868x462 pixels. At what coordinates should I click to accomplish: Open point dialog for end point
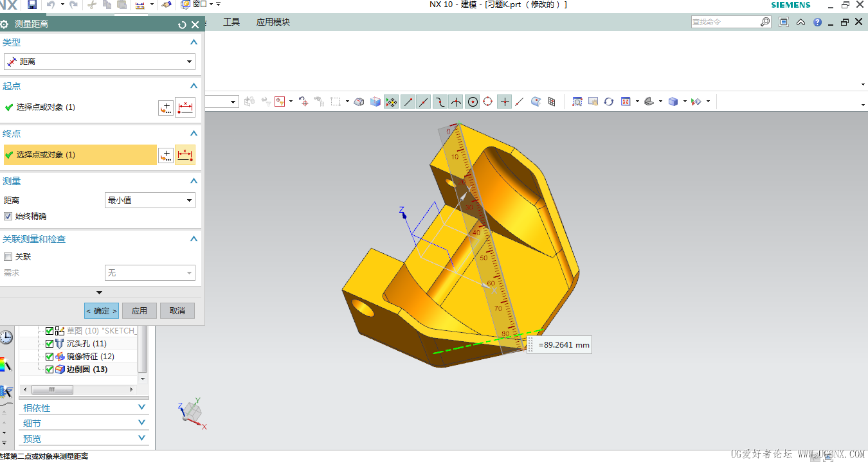point(166,155)
